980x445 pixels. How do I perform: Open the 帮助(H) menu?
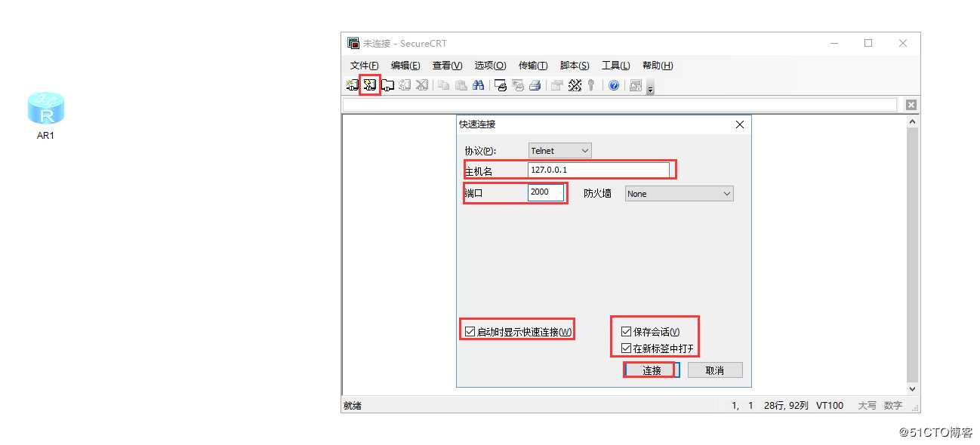pos(658,66)
